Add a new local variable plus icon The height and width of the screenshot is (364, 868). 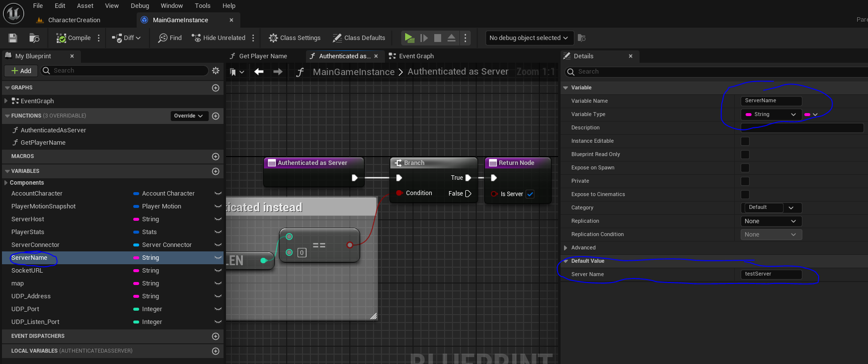pos(216,351)
